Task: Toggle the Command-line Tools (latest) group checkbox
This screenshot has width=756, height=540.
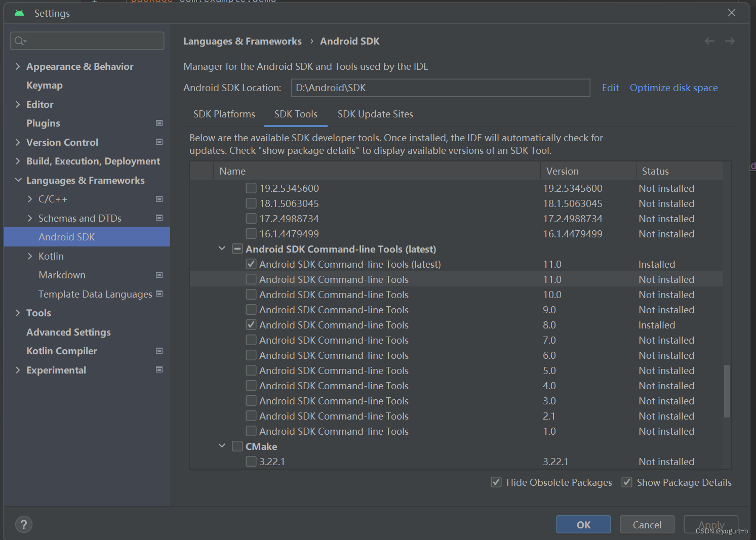Action: pos(237,249)
